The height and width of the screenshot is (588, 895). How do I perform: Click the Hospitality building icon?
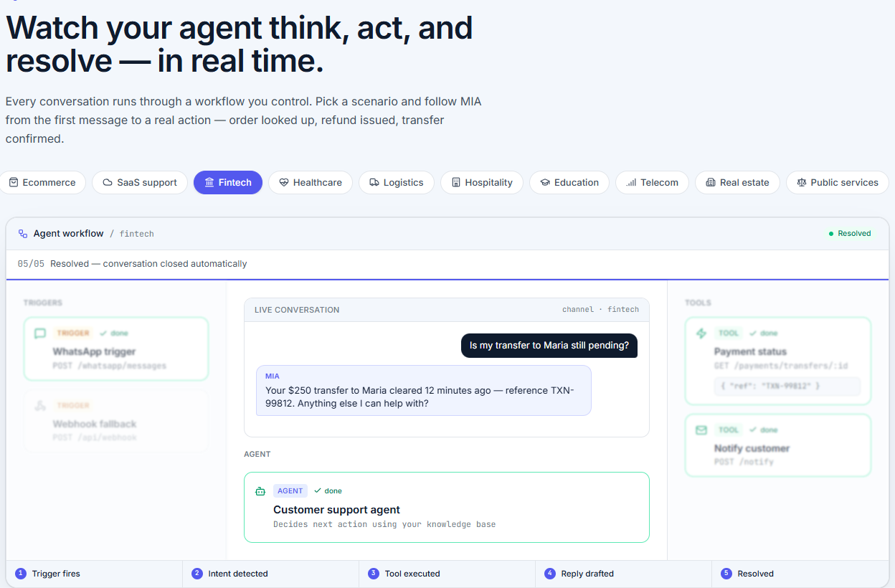point(456,182)
